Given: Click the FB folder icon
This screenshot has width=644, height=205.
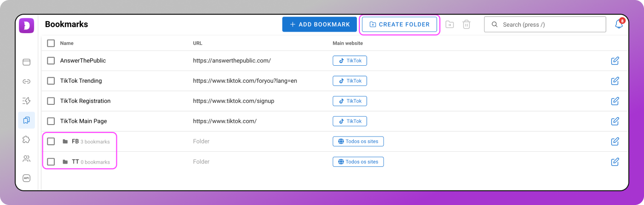Looking at the screenshot, I should (x=65, y=142).
